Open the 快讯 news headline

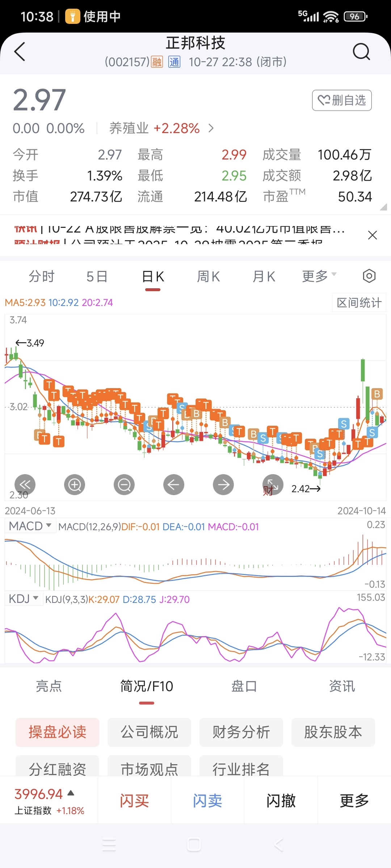point(179,229)
